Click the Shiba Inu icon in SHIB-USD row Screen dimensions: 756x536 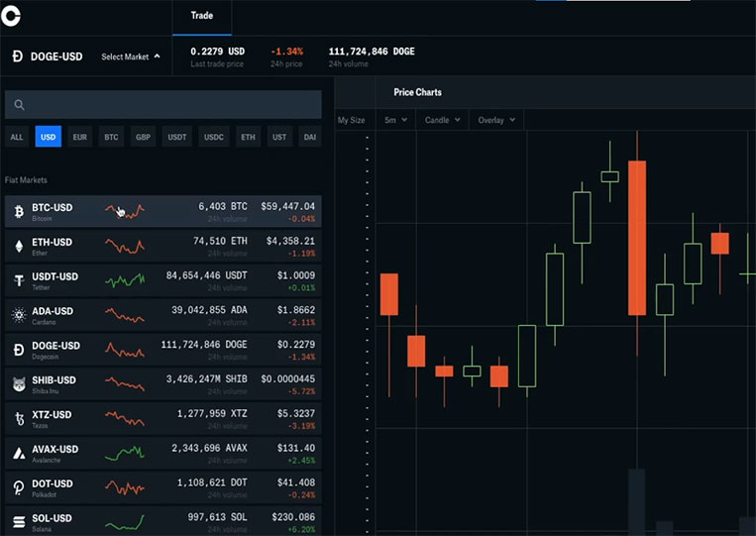(19, 384)
